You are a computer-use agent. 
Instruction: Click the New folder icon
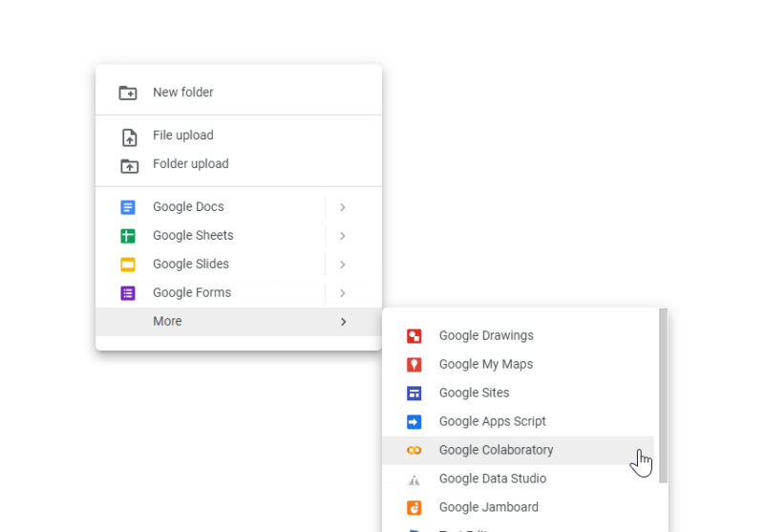click(x=128, y=93)
